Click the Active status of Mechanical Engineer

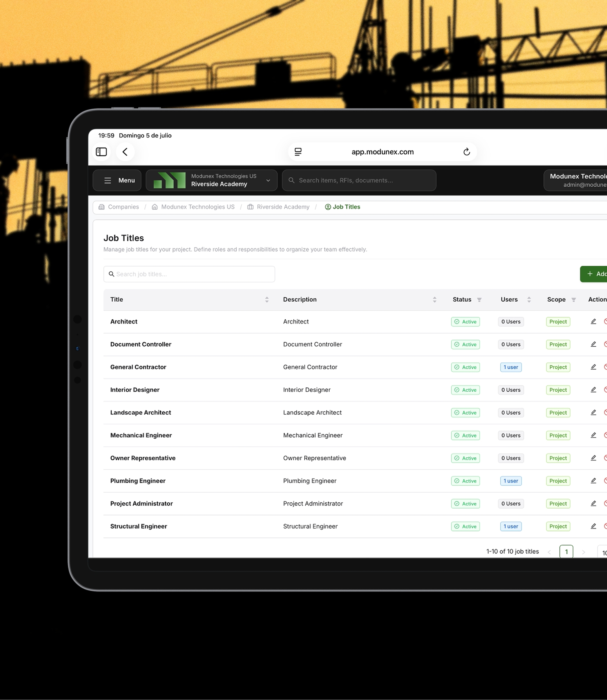pos(465,435)
